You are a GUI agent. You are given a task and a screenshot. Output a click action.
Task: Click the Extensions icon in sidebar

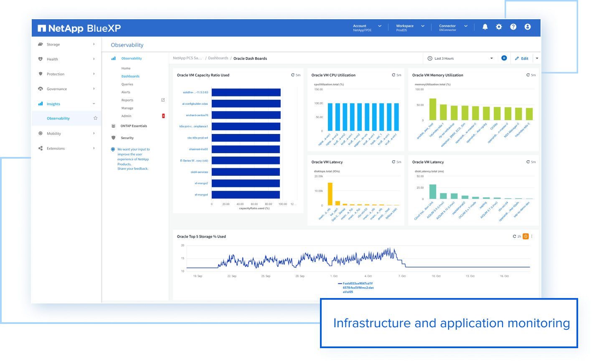click(41, 148)
